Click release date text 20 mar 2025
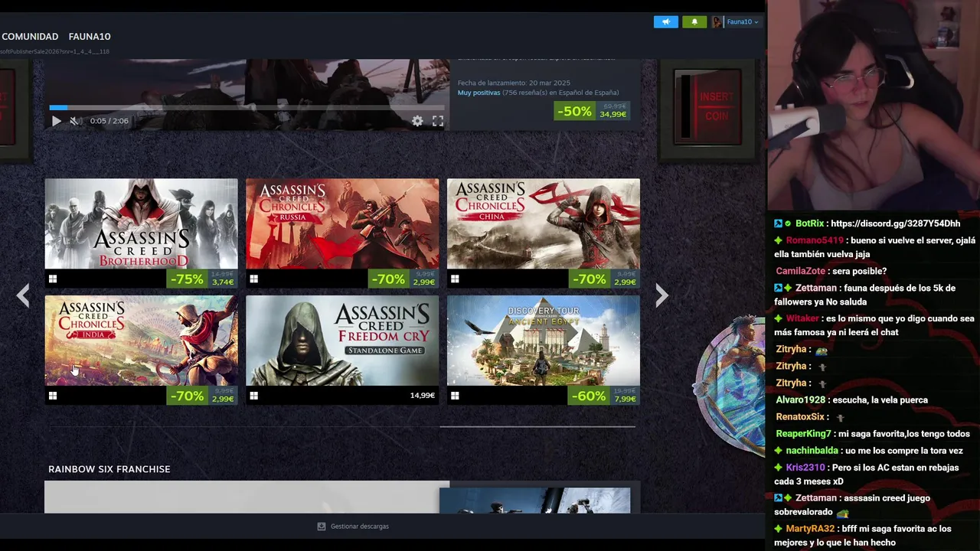This screenshot has width=980, height=551. click(550, 83)
